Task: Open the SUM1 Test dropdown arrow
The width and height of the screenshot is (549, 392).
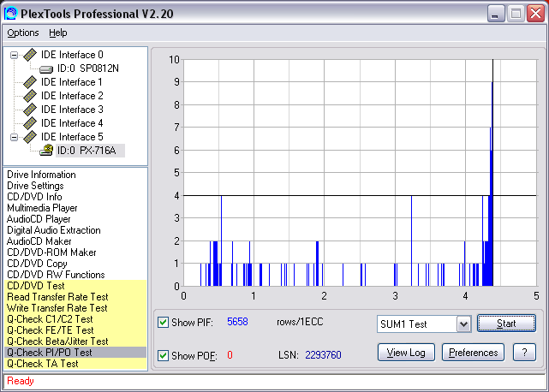Action: pyautogui.click(x=463, y=324)
